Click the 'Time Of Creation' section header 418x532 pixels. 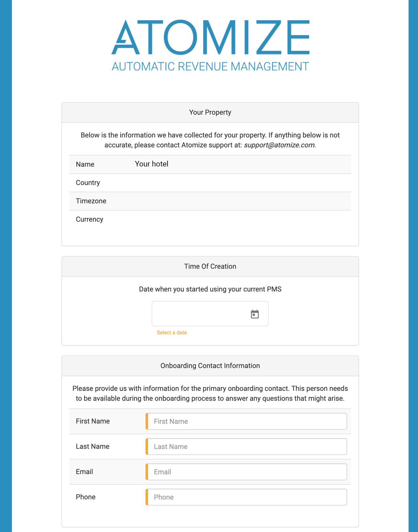click(x=210, y=266)
